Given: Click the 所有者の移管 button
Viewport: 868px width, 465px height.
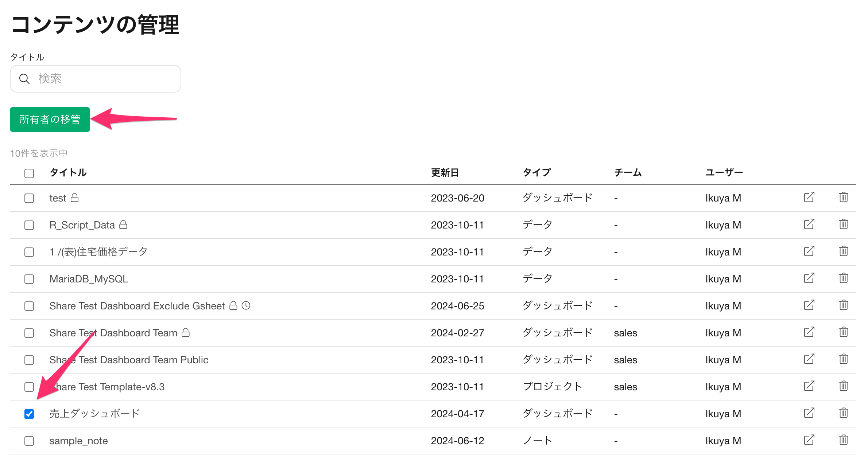Looking at the screenshot, I should [x=50, y=120].
